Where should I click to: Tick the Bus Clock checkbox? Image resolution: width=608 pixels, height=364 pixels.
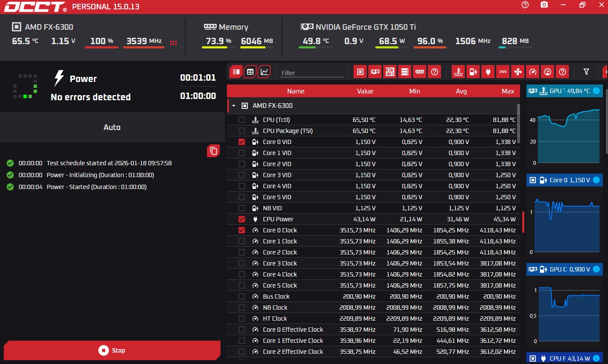tap(242, 296)
